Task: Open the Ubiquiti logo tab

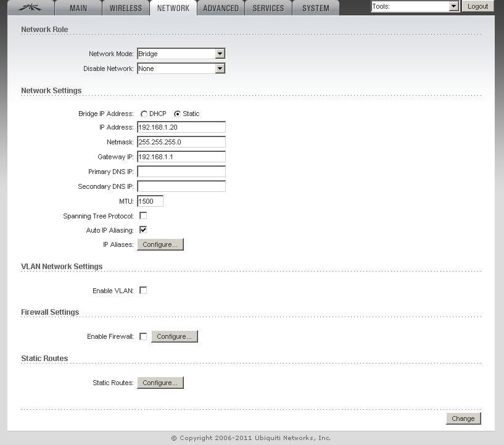Action: point(30,8)
